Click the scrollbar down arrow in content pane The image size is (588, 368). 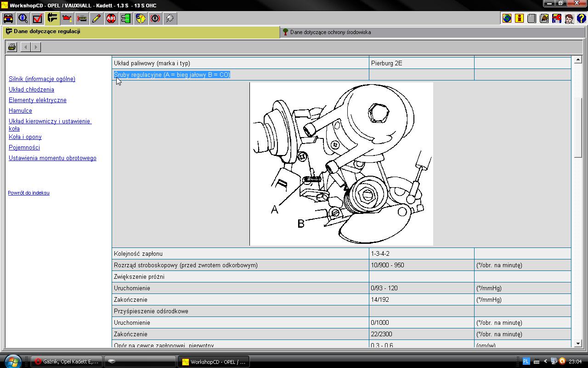577,343
